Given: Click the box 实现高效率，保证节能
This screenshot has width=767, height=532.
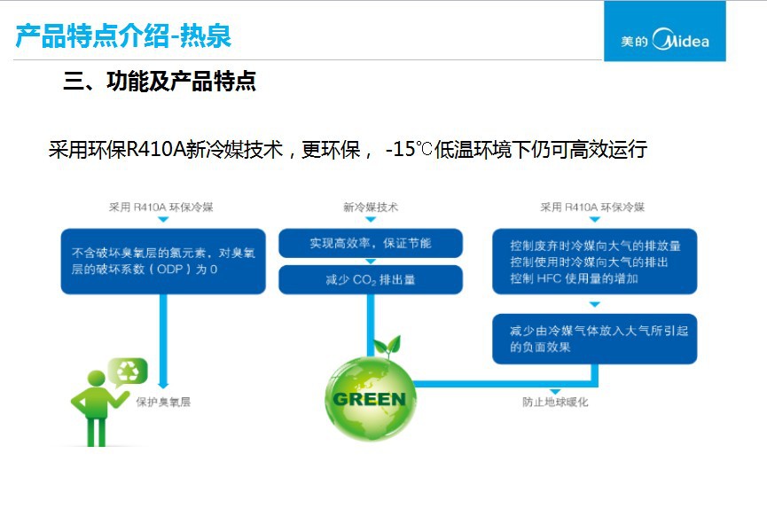Looking at the screenshot, I should coord(371,243).
